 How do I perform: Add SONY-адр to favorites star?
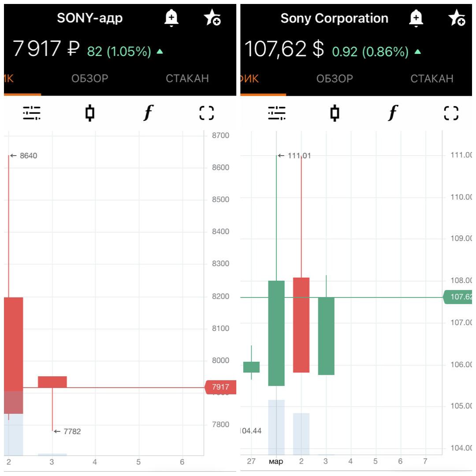[212, 17]
